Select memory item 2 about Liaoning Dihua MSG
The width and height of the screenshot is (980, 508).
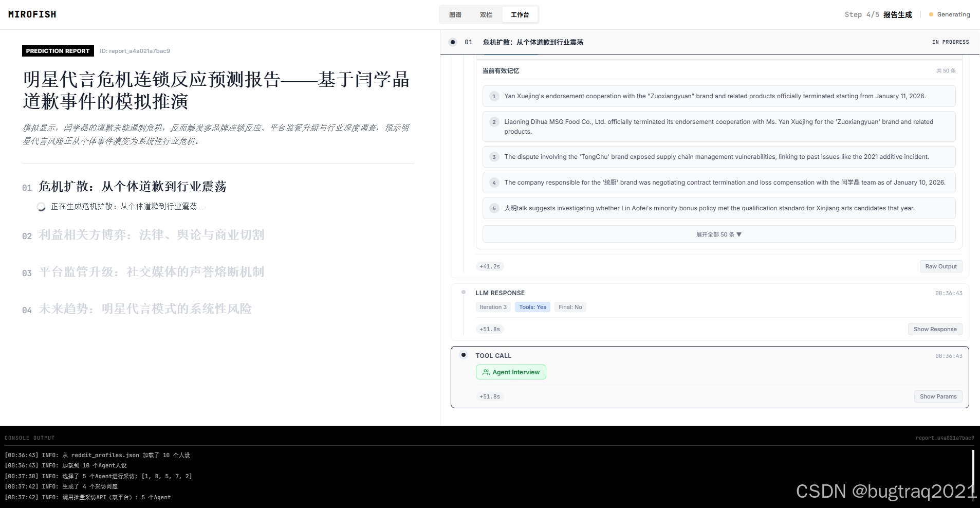(x=719, y=126)
